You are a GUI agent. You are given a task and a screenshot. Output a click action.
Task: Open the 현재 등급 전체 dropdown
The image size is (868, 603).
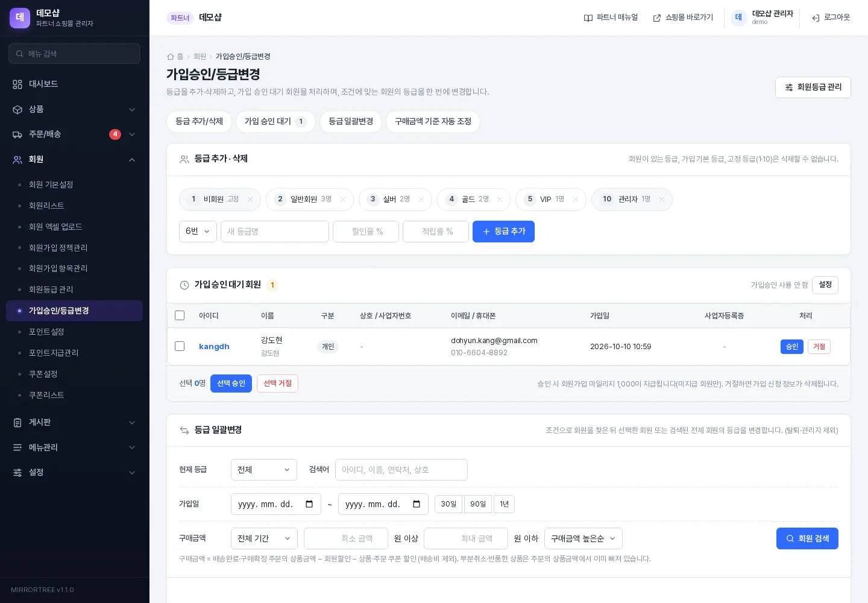tap(264, 470)
